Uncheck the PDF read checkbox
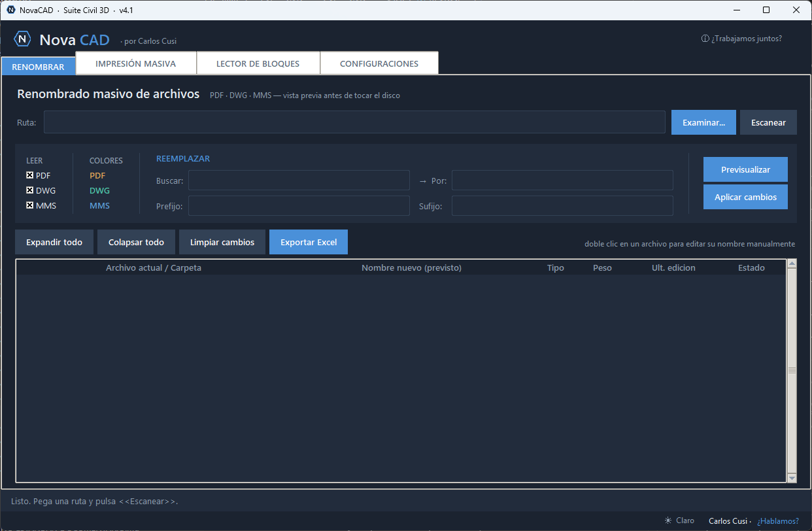 coord(29,175)
